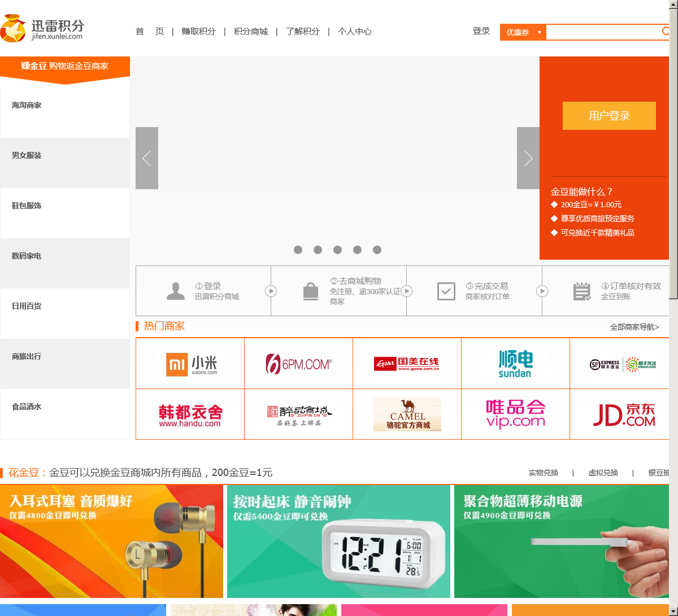Select the fourth carousel dot
Viewport: 678px width, 616px height.
[357, 250]
